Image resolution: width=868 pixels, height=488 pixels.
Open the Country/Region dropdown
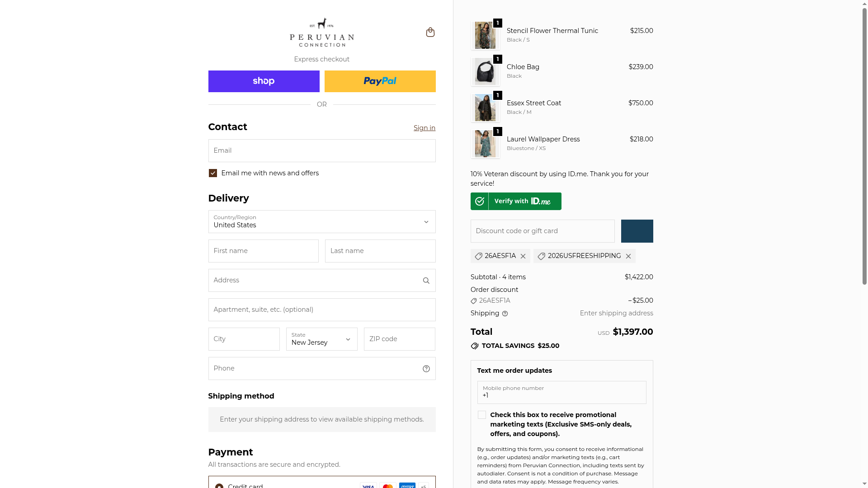321,221
